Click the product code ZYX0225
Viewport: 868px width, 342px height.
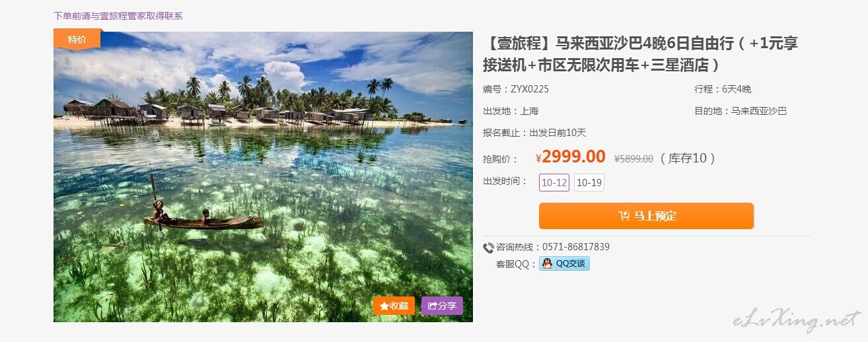coord(529,89)
